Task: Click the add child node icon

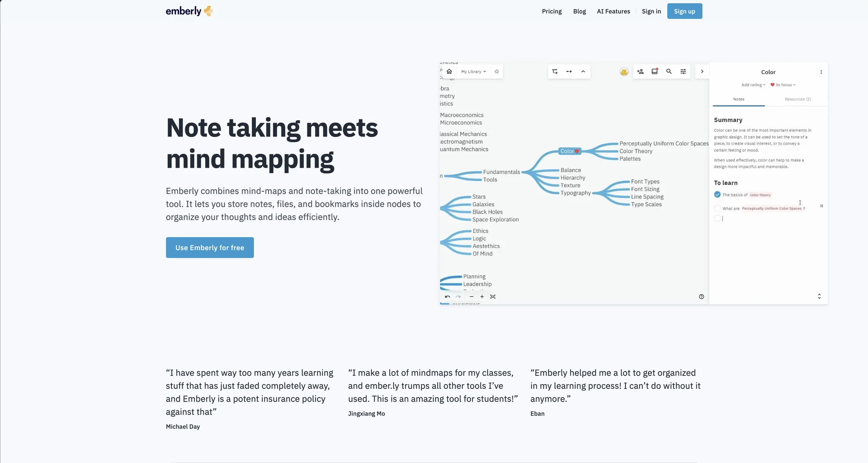Action: click(555, 71)
